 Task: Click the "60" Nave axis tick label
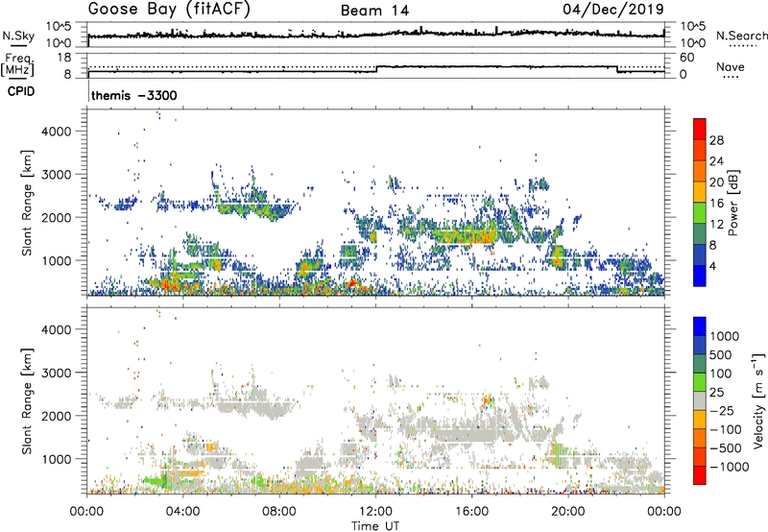686,58
